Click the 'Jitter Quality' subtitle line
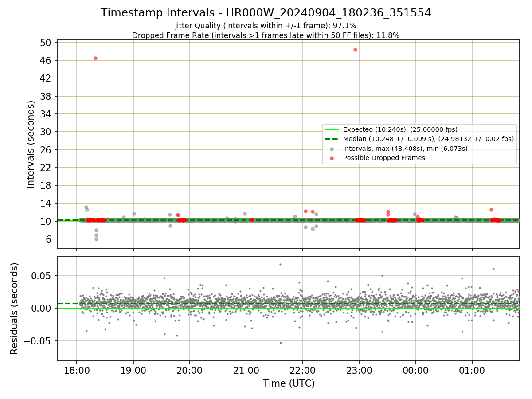 (266, 26)
